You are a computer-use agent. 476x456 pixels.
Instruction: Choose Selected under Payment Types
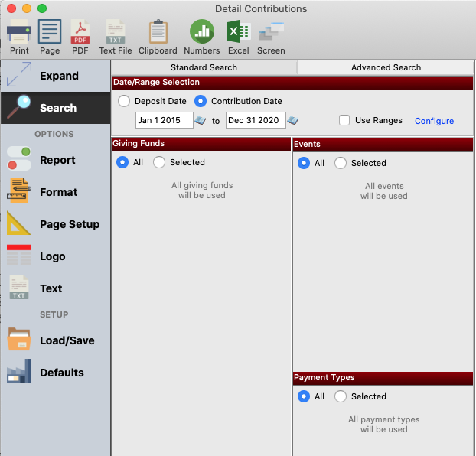[341, 396]
